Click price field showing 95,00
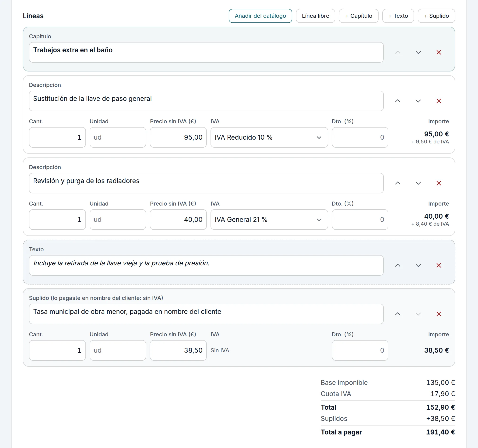 pyautogui.click(x=178, y=137)
